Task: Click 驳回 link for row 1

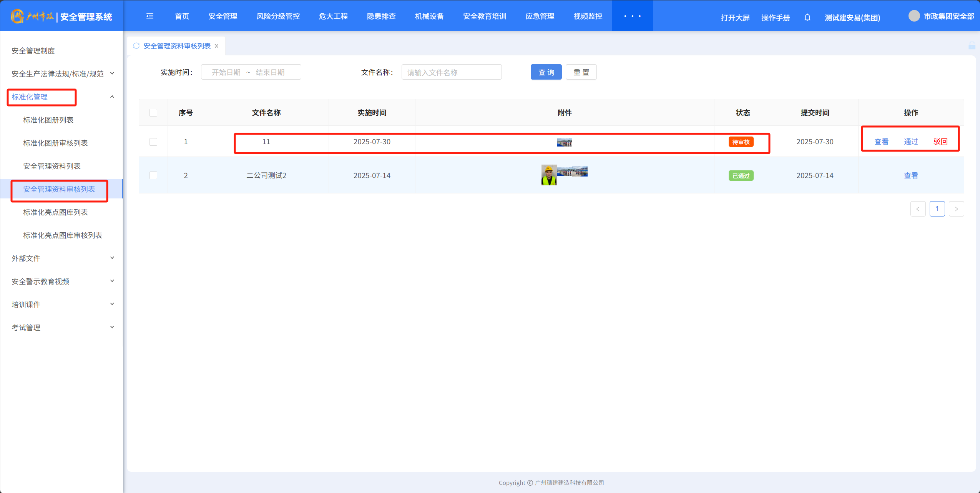Action: click(x=940, y=142)
